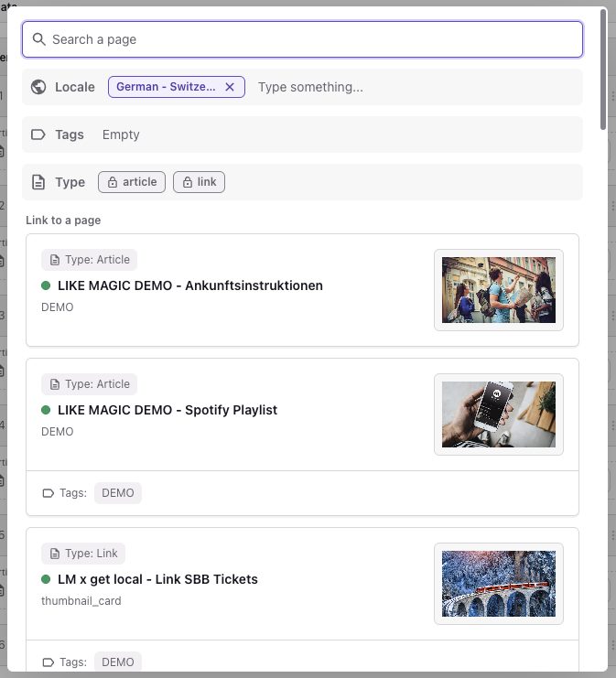Click document icon in Ankunftsinstruktionen type badge
The width and height of the screenshot is (616, 678).
[55, 260]
